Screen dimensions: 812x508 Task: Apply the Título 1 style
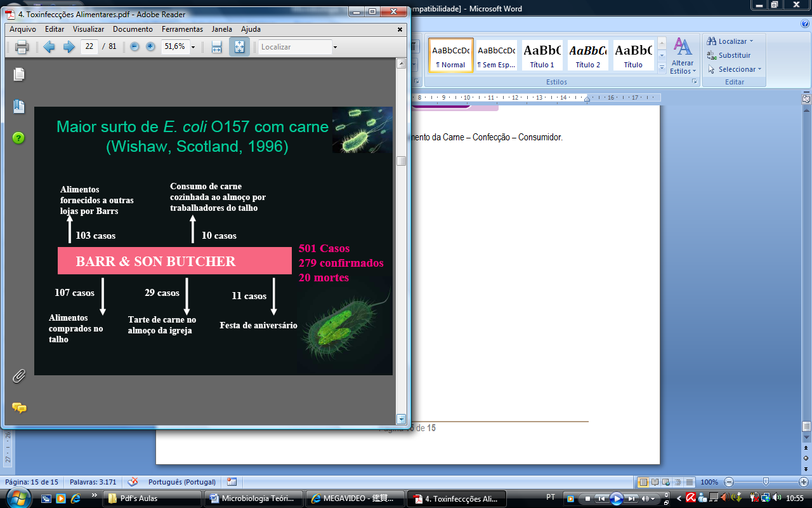click(x=542, y=55)
